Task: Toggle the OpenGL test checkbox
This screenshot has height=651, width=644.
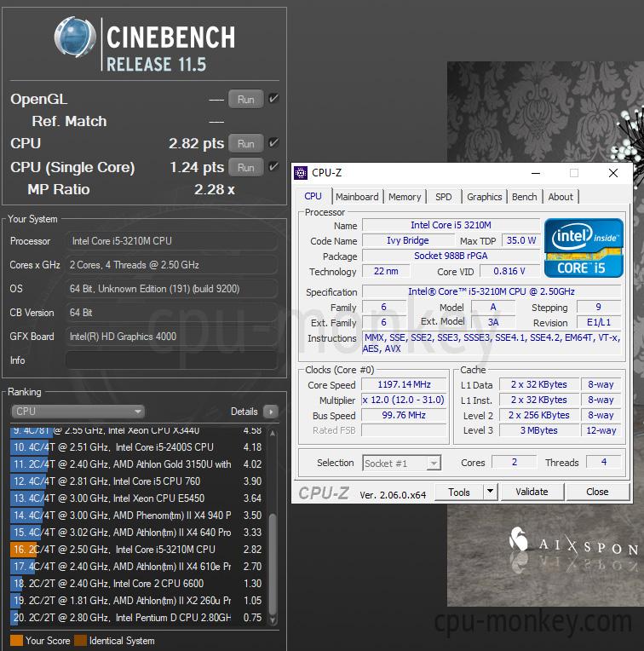Action: pos(273,99)
